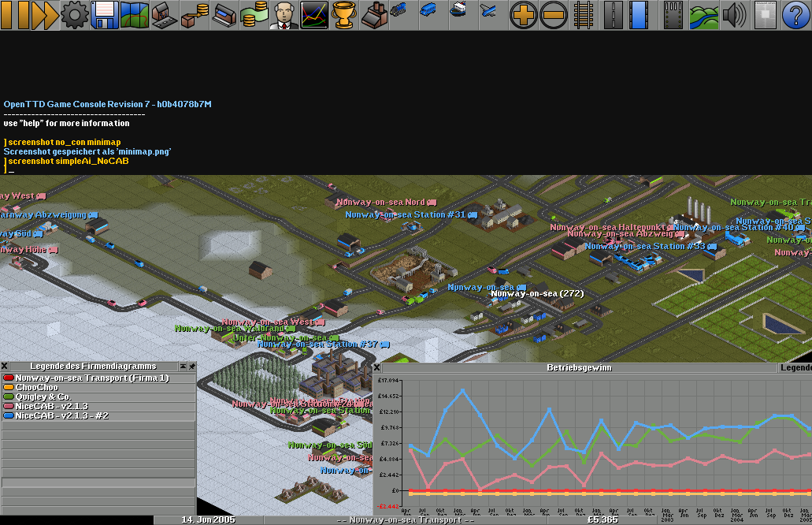Screen dimensions: 812x525
Task: Open the news message history icon
Action: click(x=765, y=15)
